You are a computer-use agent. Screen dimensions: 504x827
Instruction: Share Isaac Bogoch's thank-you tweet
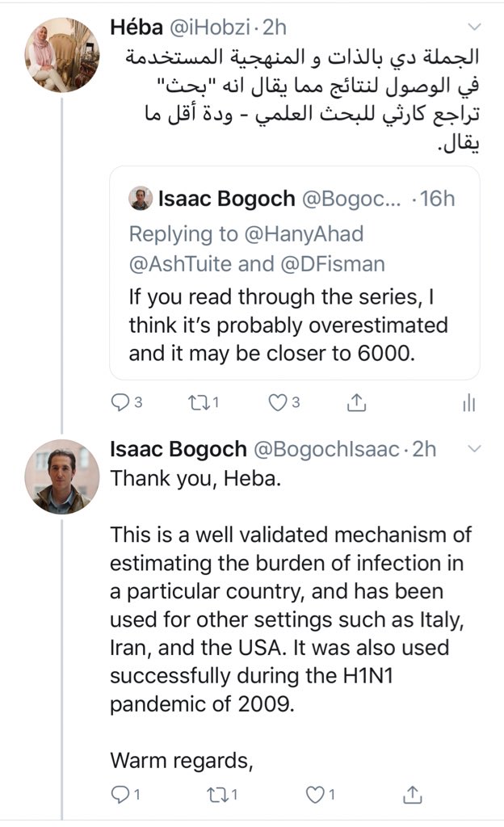(413, 796)
